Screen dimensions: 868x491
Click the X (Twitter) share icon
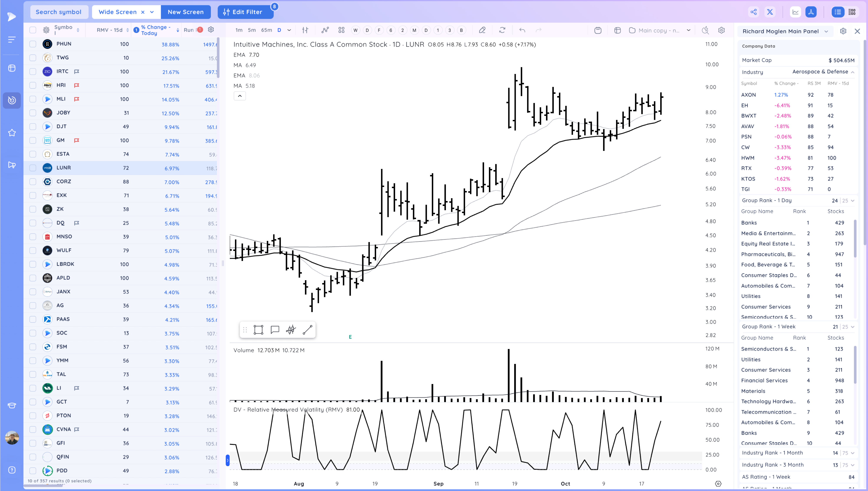tap(770, 12)
